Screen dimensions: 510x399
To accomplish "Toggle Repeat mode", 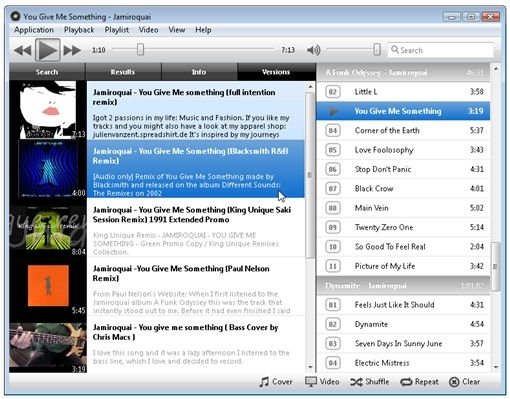I will point(419,382).
